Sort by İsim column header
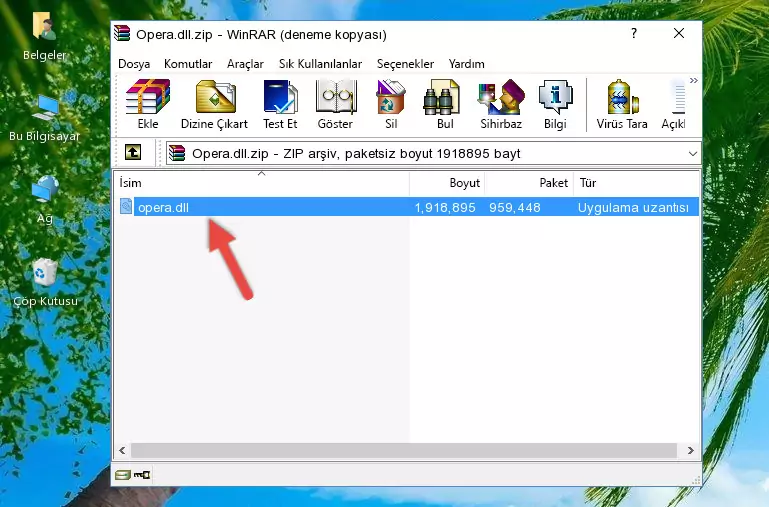 click(x=262, y=183)
